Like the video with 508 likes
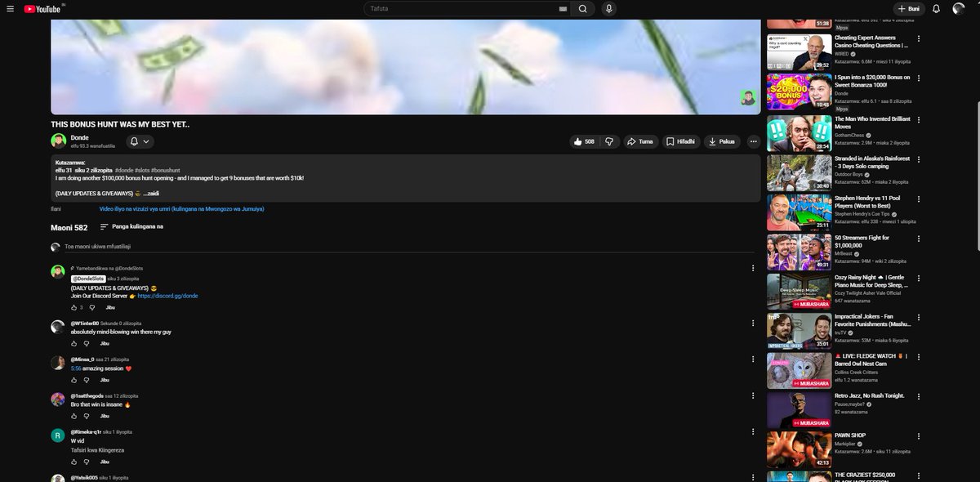The image size is (980, 482). (x=585, y=141)
